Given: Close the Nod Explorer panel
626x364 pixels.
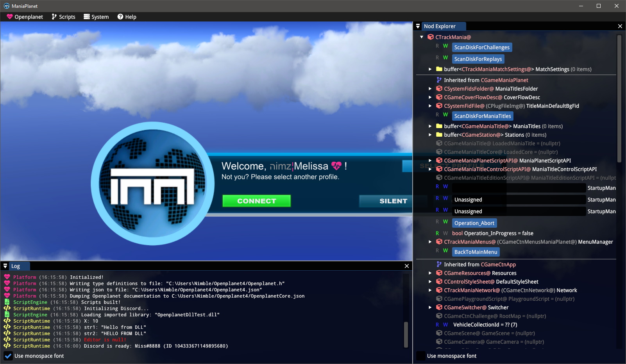Looking at the screenshot, I should (x=620, y=26).
